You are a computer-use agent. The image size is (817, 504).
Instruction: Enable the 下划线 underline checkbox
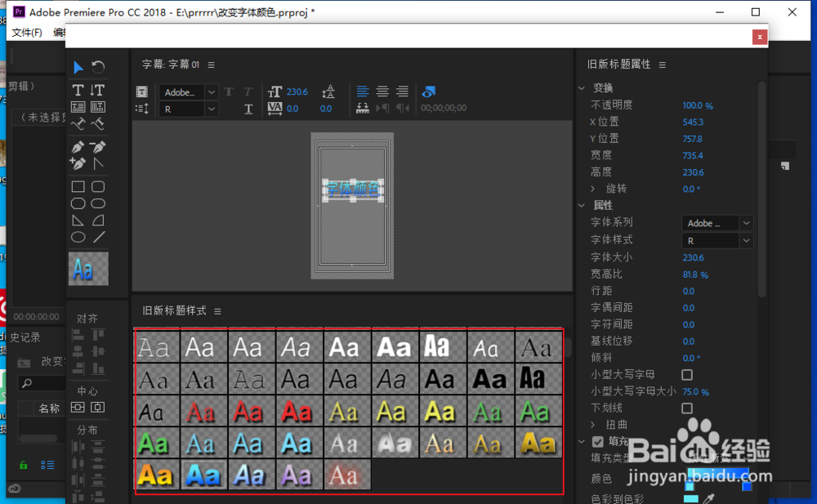pyautogui.click(x=687, y=408)
